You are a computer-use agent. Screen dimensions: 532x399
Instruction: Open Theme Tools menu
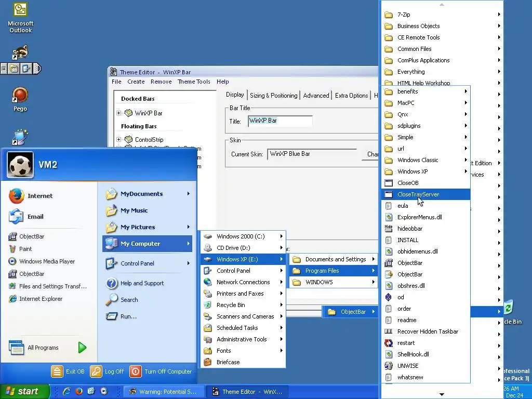194,82
